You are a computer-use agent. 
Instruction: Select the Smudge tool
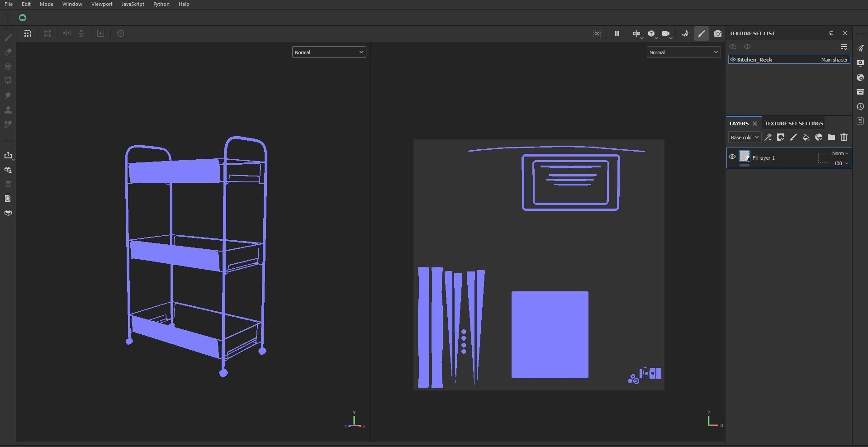pos(8,96)
